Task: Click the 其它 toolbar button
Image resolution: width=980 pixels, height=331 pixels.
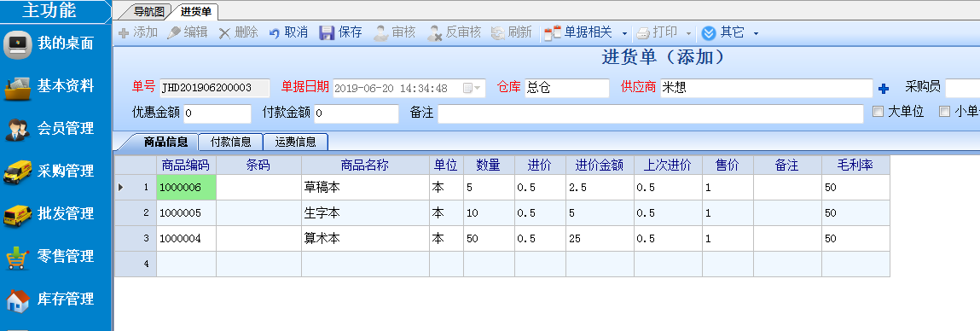Action: [723, 32]
